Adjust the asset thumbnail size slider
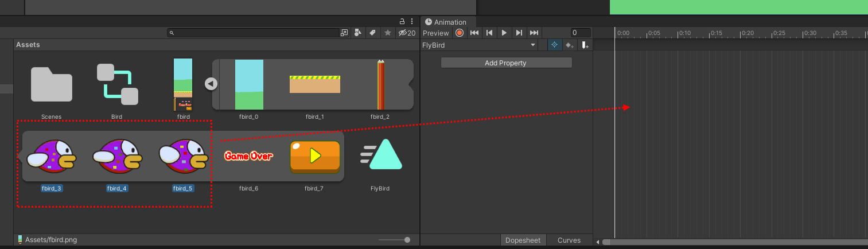This screenshot has height=249, width=868. [x=395, y=240]
